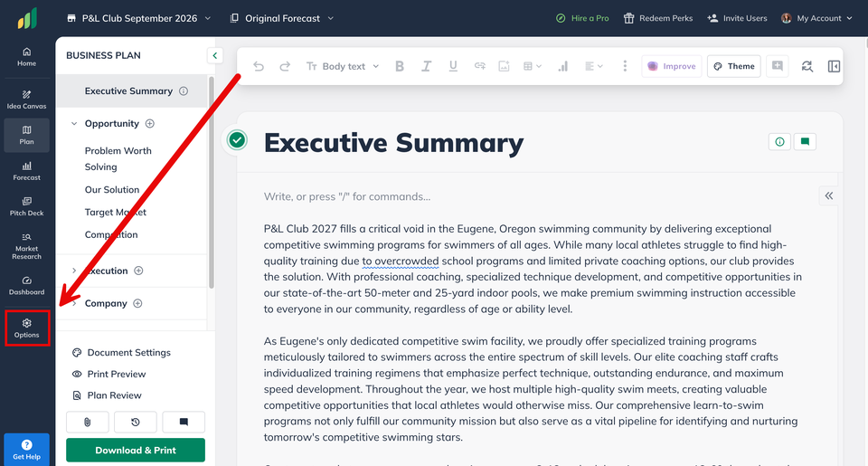
Task: Open Market Research in the sidebar
Action: coord(26,246)
